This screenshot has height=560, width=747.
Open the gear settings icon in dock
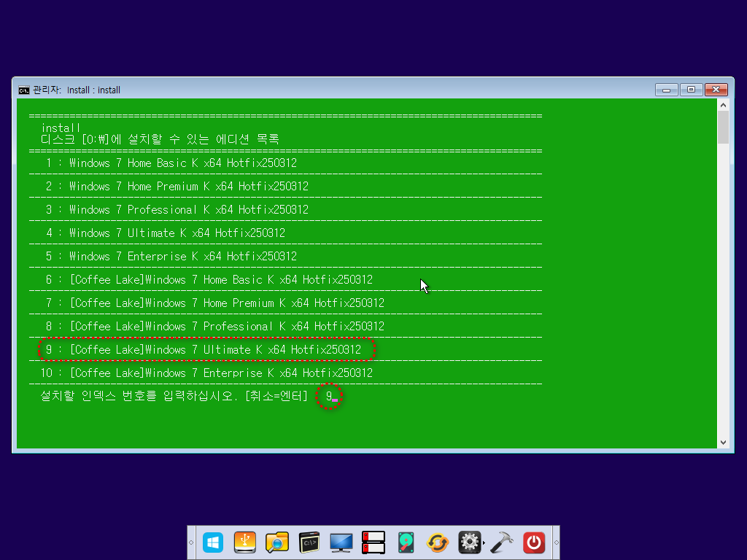click(469, 542)
